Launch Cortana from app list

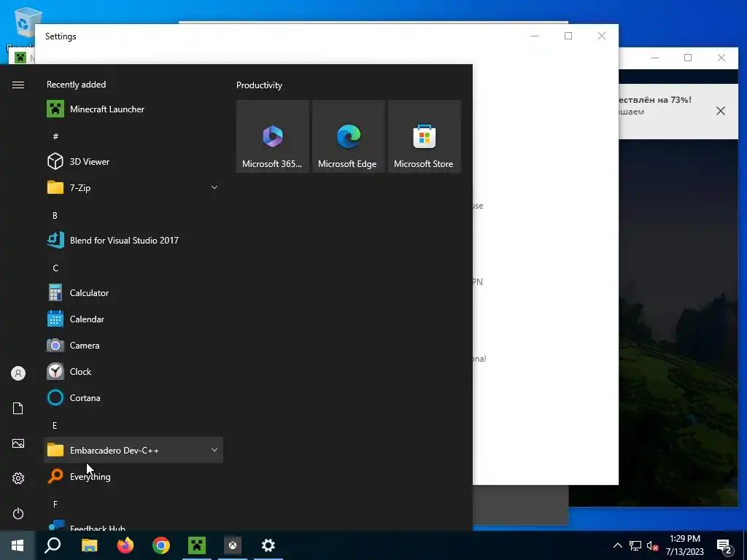133,397
